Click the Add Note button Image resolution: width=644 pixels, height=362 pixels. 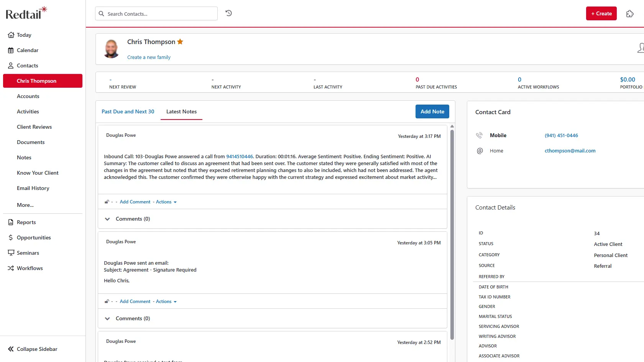click(x=432, y=111)
